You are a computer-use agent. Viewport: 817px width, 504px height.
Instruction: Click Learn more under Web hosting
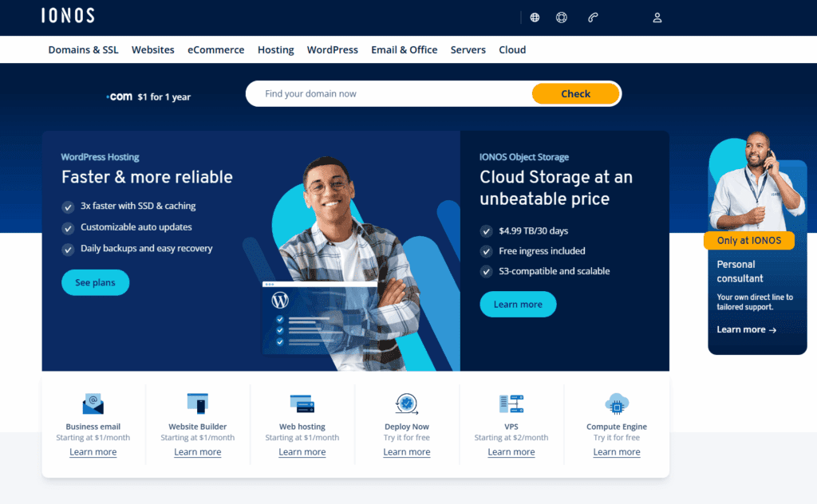tap(302, 452)
